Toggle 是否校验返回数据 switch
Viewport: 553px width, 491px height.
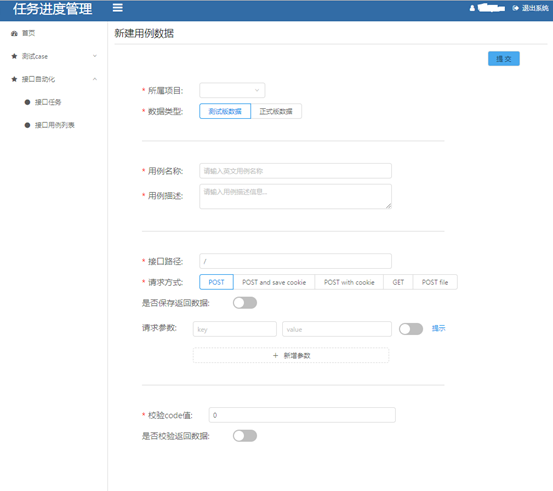click(x=245, y=436)
